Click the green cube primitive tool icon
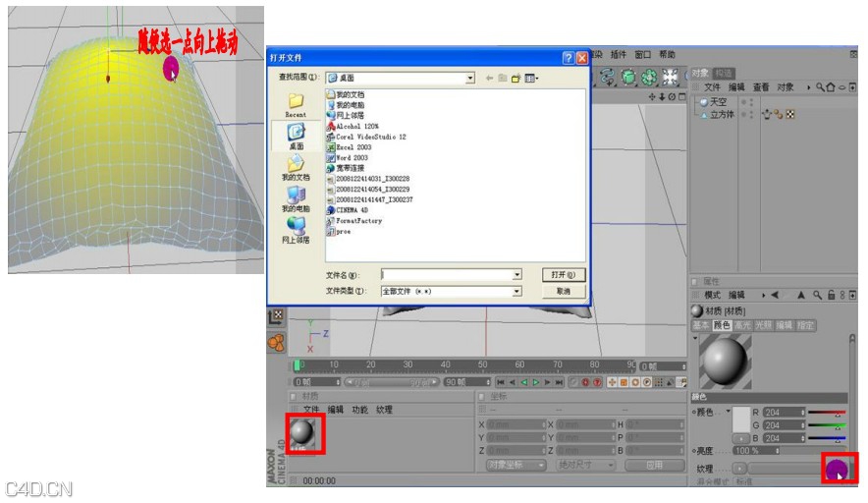This screenshot has width=868, height=503. pyautogui.click(x=628, y=77)
